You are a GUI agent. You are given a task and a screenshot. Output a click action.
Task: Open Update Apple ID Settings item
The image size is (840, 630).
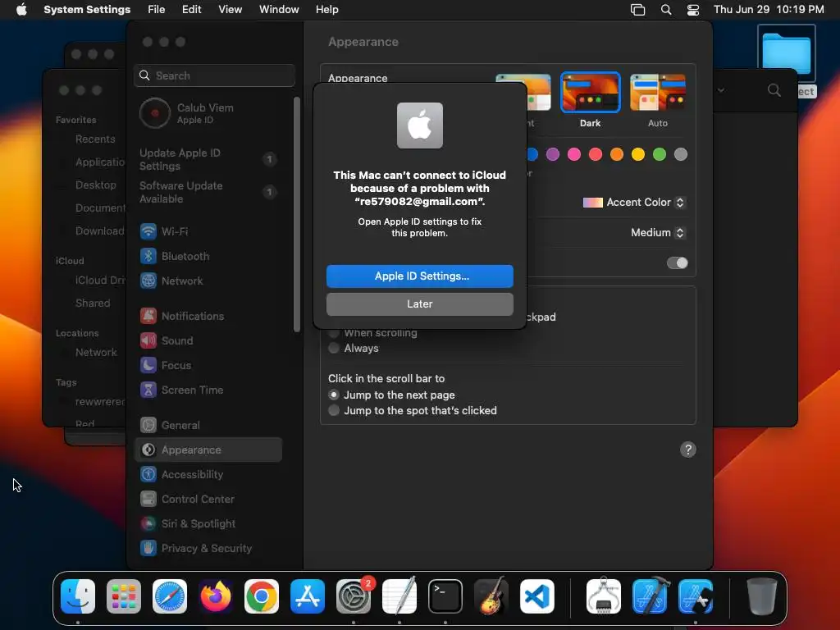(x=209, y=159)
